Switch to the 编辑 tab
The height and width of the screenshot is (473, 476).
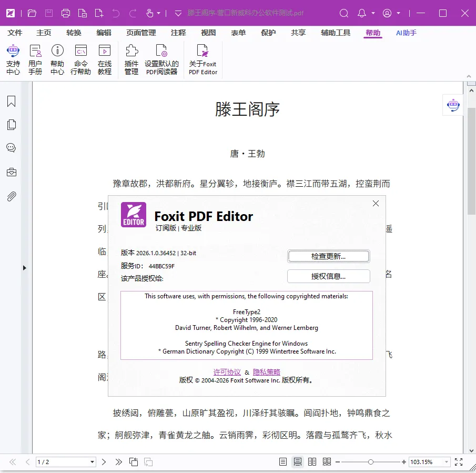(x=104, y=33)
